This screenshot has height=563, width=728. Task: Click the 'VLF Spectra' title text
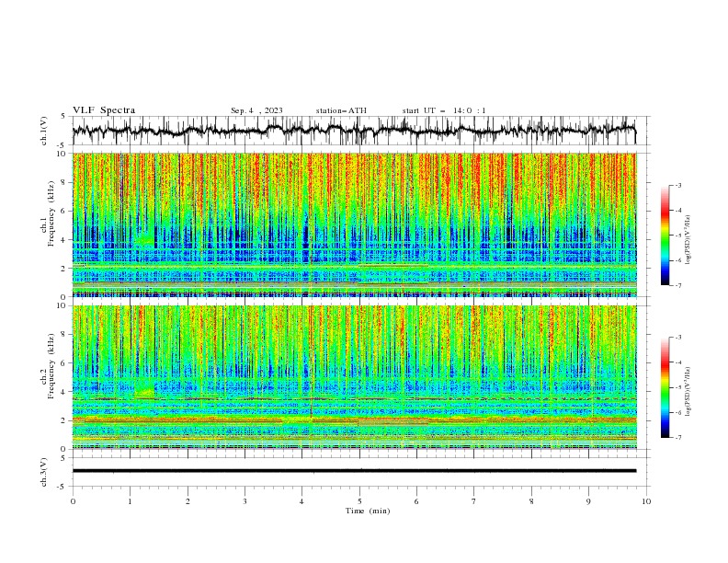(104, 110)
